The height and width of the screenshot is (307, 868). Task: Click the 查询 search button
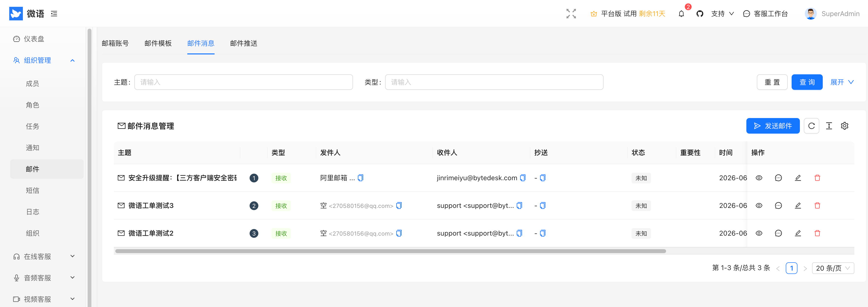pos(807,82)
